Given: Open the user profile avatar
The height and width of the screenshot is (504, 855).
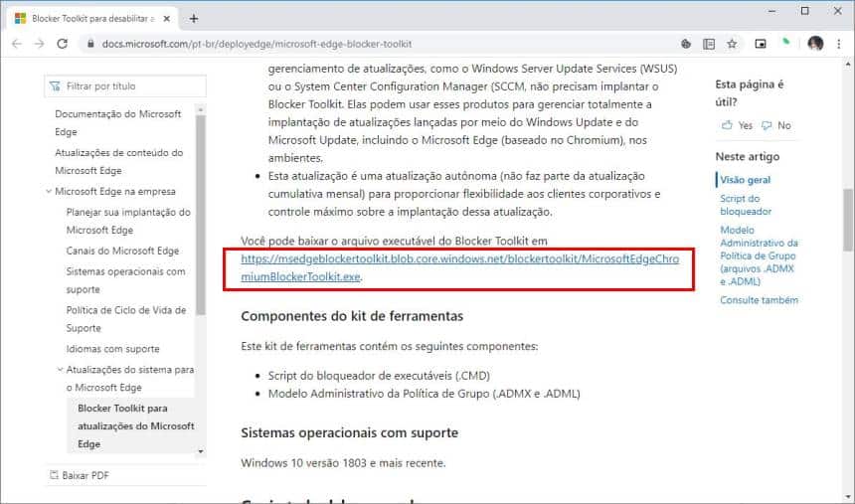Looking at the screenshot, I should (816, 44).
